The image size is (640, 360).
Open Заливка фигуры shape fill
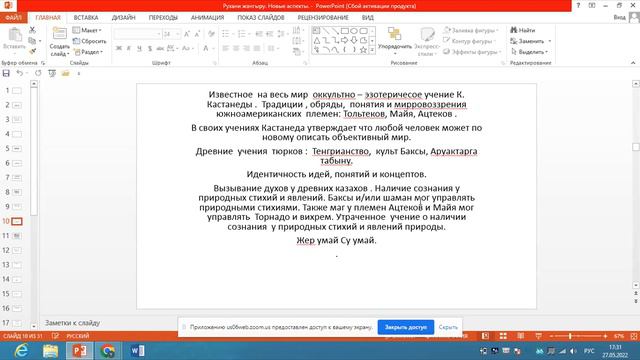tap(471, 30)
